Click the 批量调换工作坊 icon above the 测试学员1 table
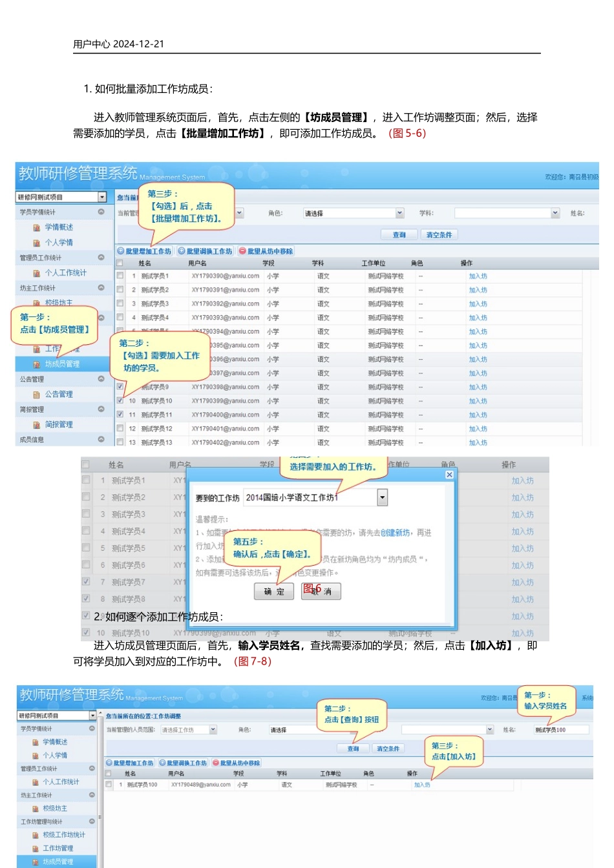This screenshot has height=868, width=614. pos(182,251)
